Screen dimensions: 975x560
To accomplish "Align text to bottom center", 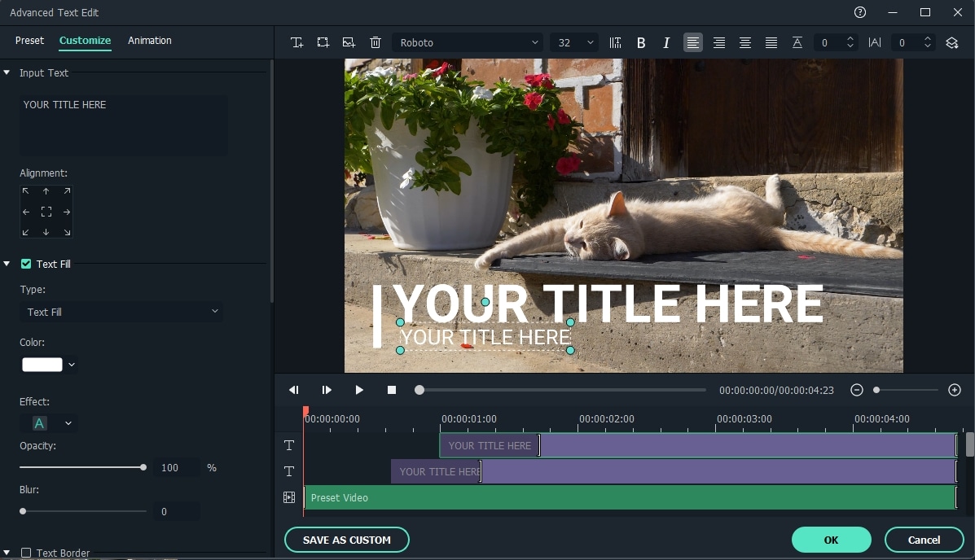I will pos(46,233).
